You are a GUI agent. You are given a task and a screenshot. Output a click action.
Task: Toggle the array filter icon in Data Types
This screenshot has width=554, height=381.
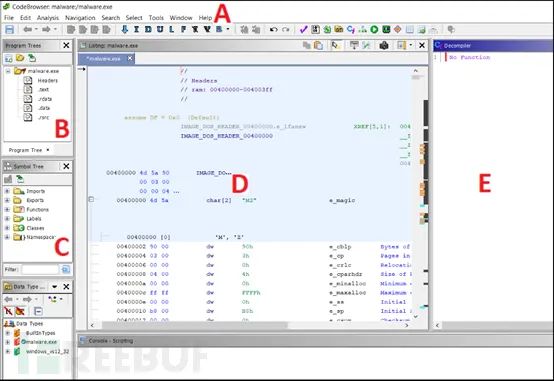point(20,311)
